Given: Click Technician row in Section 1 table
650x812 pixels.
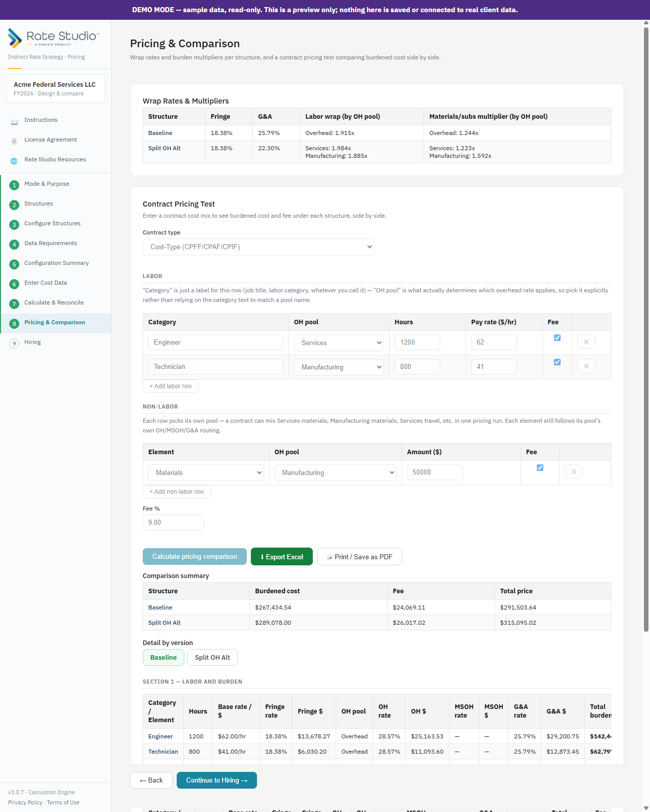Looking at the screenshot, I should point(377,752).
